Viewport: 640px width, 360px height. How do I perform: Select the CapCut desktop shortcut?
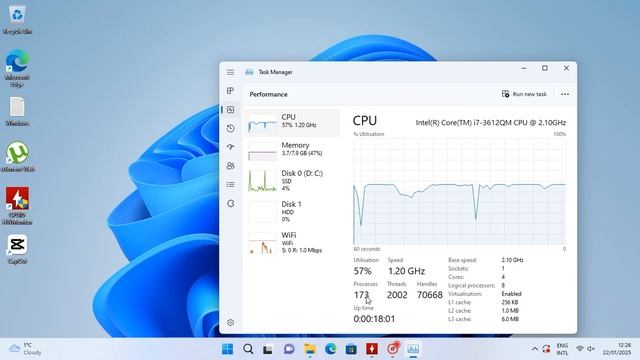click(17, 249)
